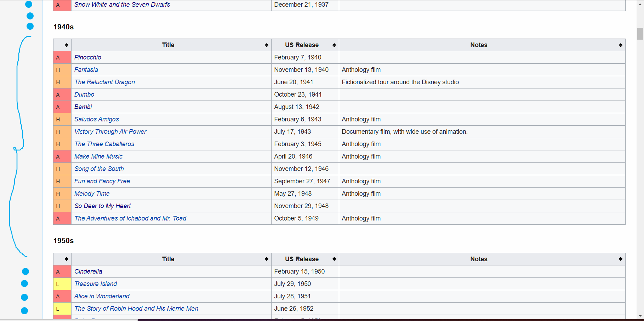The height and width of the screenshot is (321, 644).
Task: Sort 1950s table by Title column arrows
Action: pyautogui.click(x=266, y=259)
